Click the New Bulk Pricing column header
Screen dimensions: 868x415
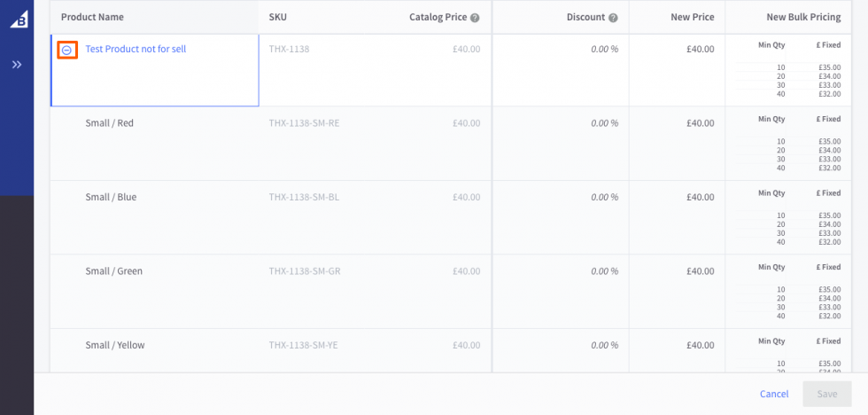point(802,18)
